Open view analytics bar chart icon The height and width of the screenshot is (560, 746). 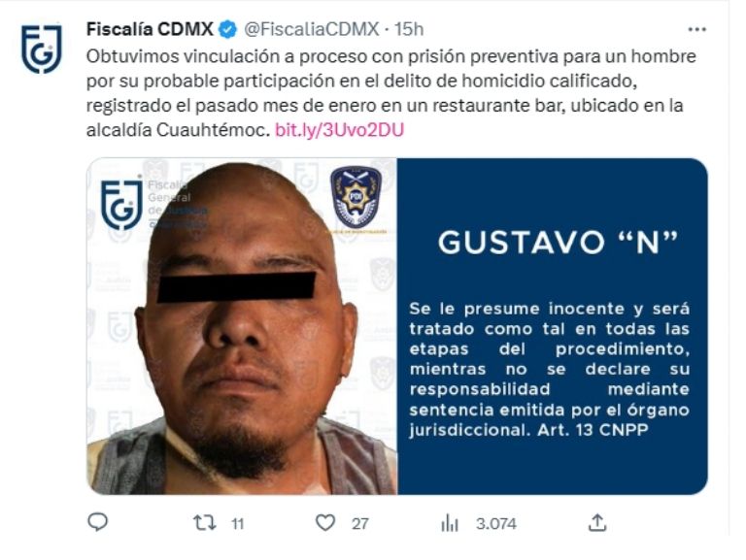450,523
